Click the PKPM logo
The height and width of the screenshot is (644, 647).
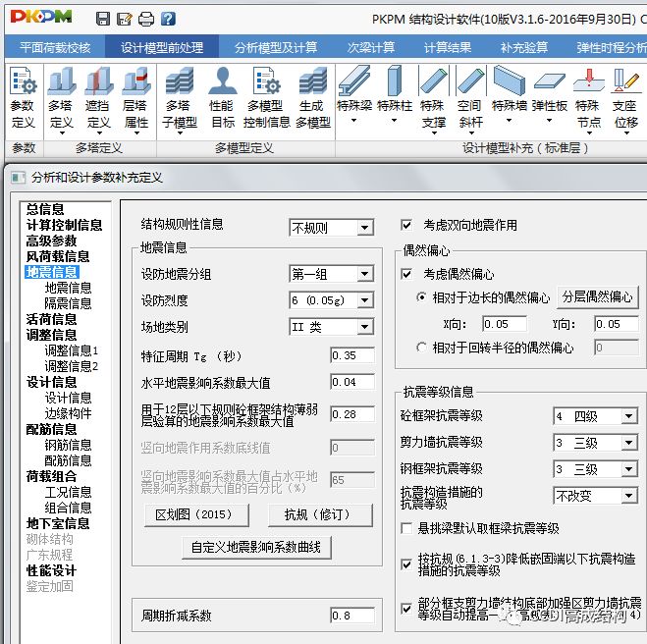(41, 17)
